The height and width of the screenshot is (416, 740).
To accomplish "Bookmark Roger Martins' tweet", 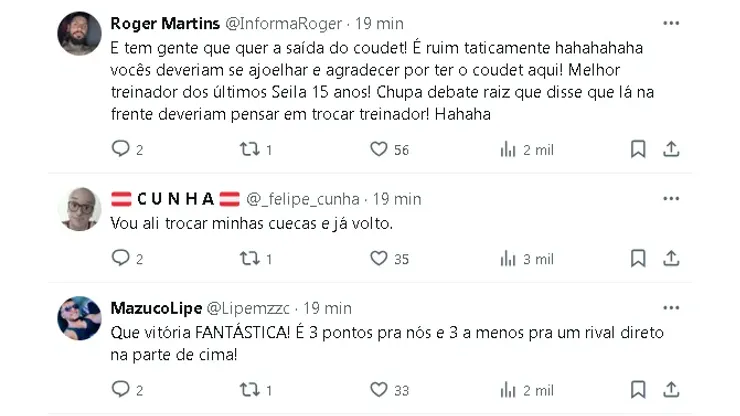I will click(x=638, y=149).
